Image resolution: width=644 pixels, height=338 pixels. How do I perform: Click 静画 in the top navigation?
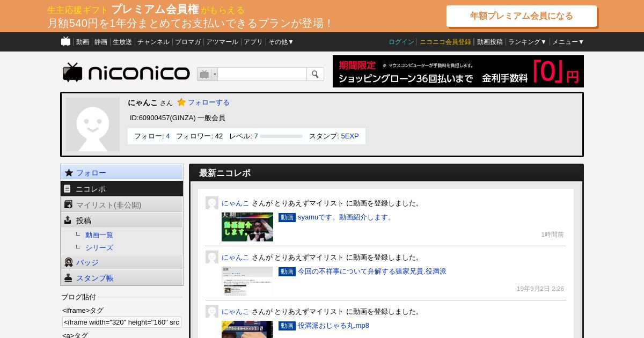point(101,42)
